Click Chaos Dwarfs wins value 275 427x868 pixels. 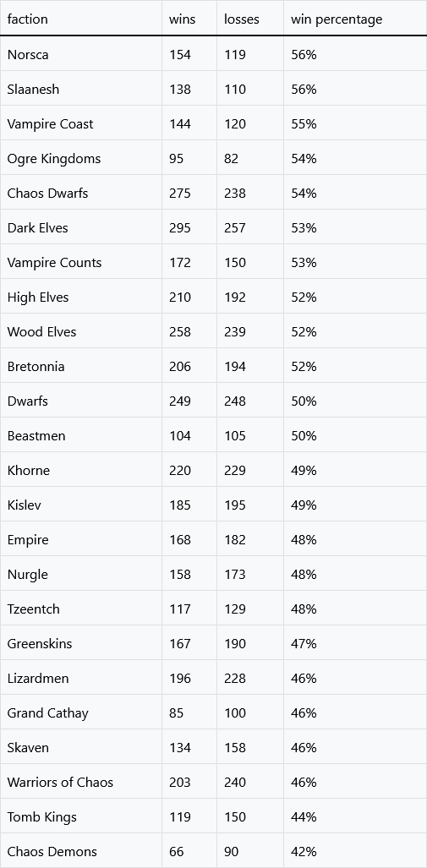click(x=189, y=194)
